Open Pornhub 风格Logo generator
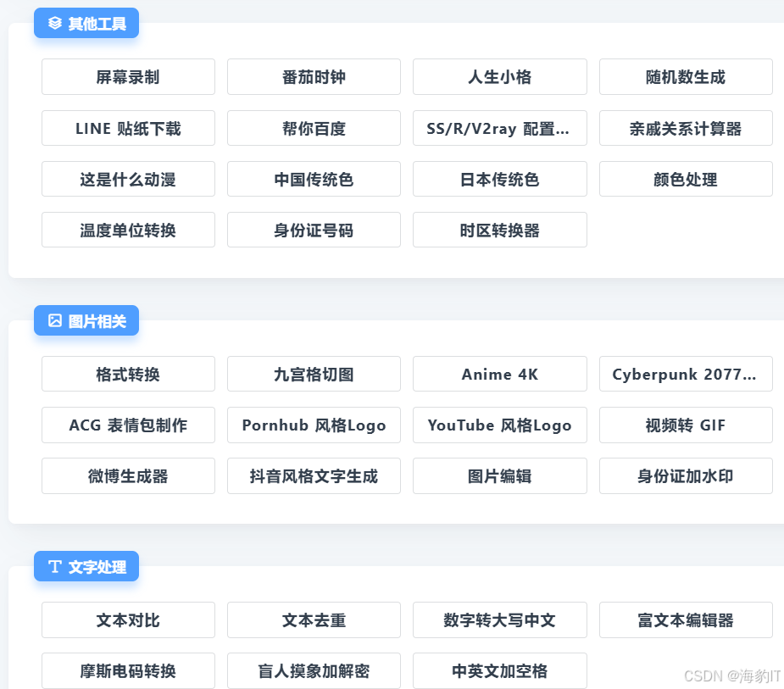 pos(314,425)
